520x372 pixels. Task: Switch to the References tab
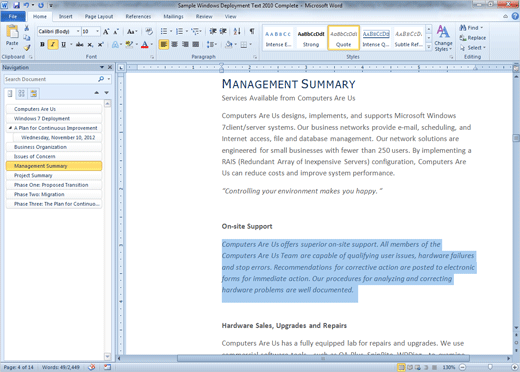(x=138, y=16)
